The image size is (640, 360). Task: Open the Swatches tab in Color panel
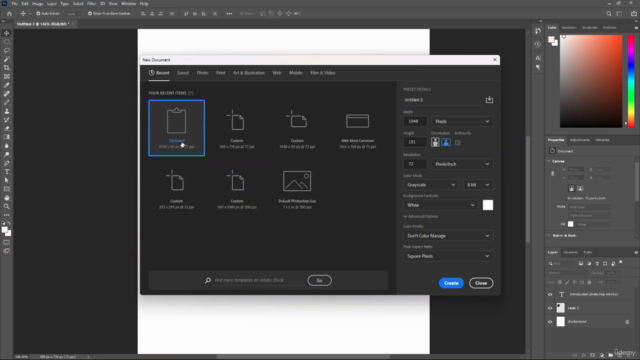pos(569,28)
